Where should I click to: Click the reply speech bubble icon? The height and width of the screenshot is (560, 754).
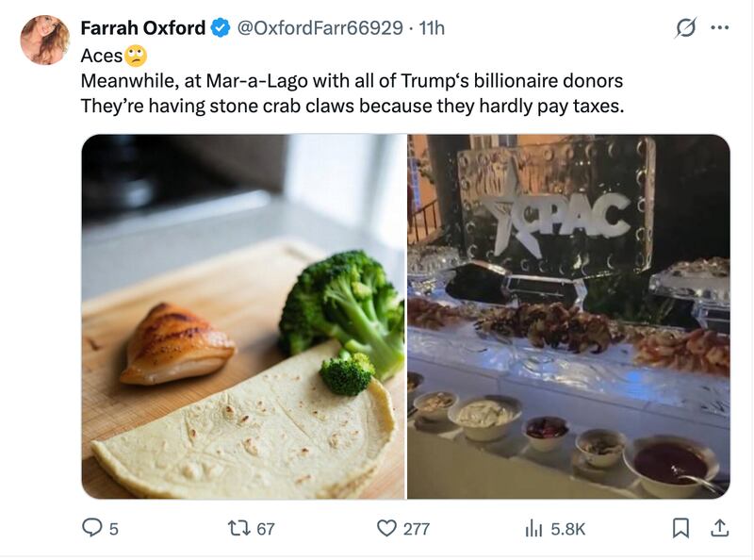[92, 529]
